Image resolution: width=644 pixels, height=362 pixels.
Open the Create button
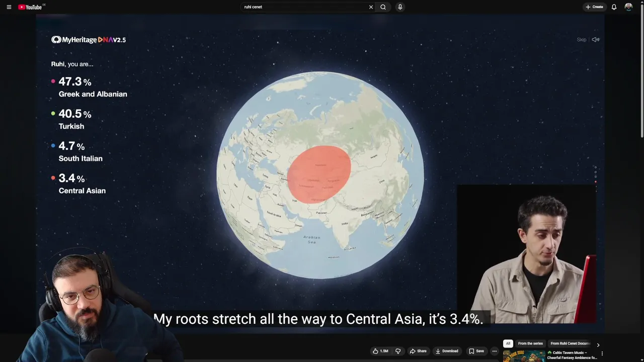tap(594, 7)
